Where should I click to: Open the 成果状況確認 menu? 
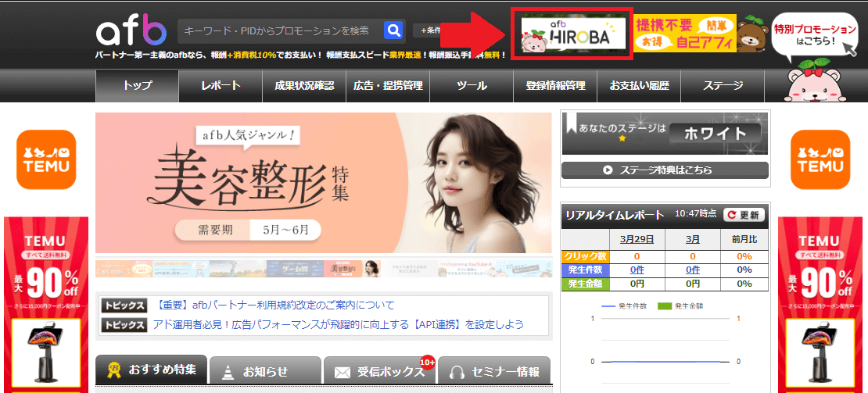304,86
